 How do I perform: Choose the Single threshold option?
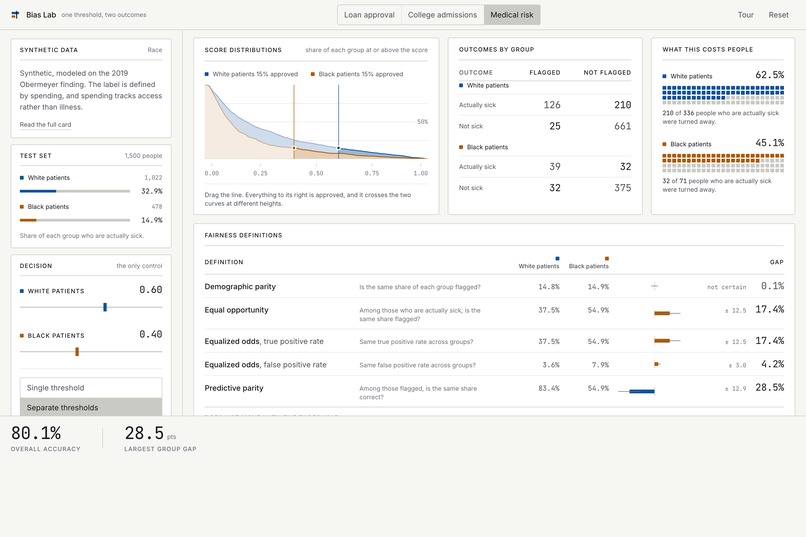coord(91,388)
